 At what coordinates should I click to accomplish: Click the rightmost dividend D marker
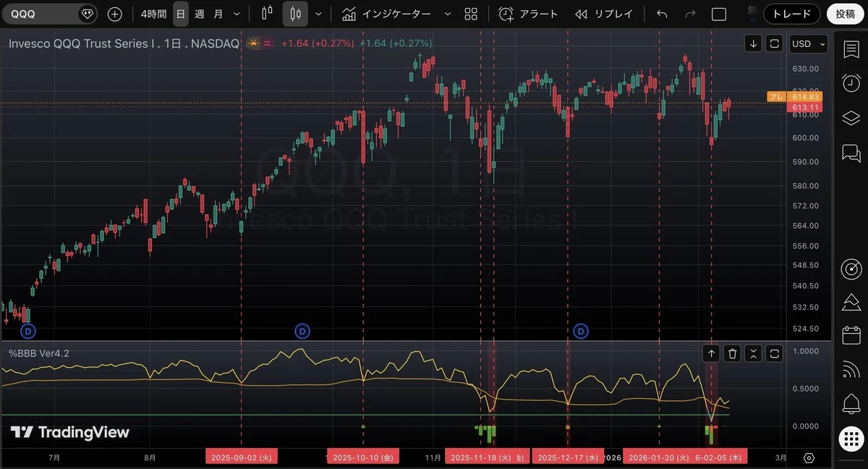coord(581,331)
